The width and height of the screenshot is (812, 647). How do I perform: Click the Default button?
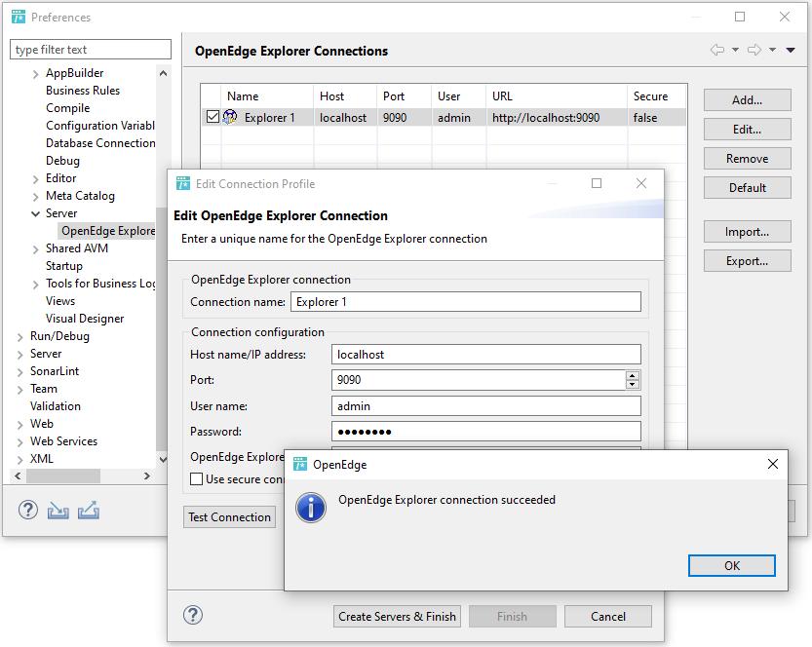pos(748,188)
